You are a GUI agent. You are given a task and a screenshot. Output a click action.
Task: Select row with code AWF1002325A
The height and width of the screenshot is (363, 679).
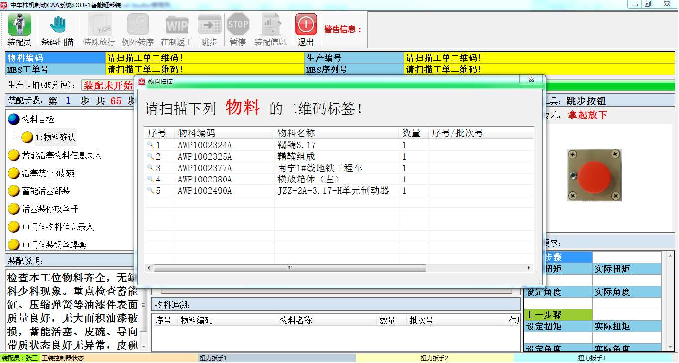(339, 156)
